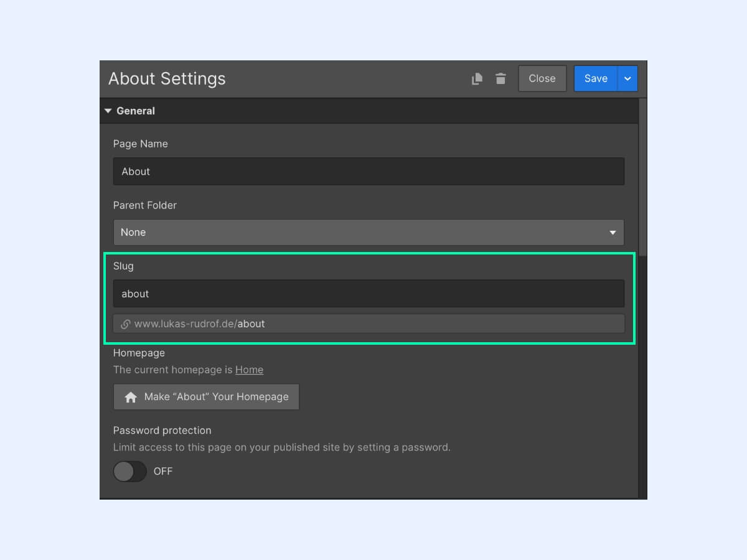Click the link icon beside the URL
The width and height of the screenshot is (747, 560).
pyautogui.click(x=126, y=324)
